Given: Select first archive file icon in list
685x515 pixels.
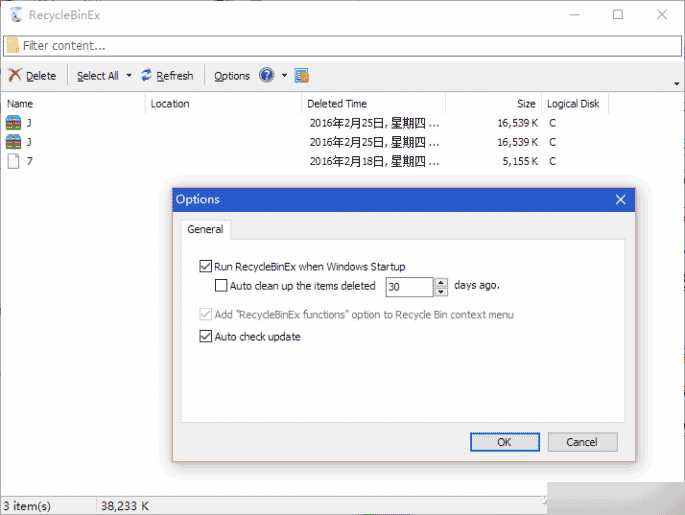Looking at the screenshot, I should (x=13, y=123).
